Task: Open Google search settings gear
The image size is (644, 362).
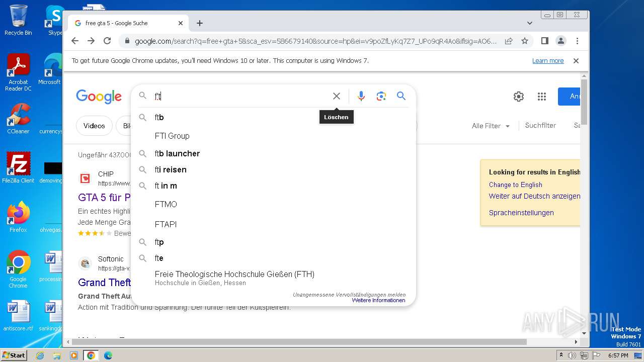Action: [519, 97]
